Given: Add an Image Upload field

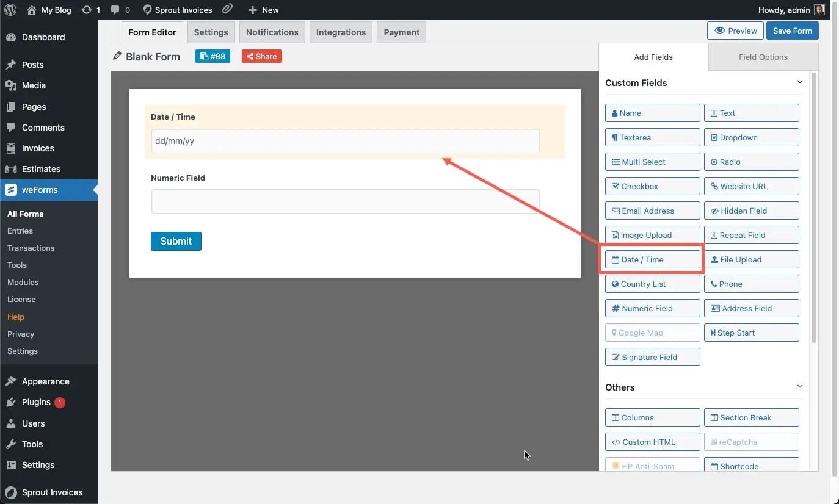Looking at the screenshot, I should click(x=652, y=235).
